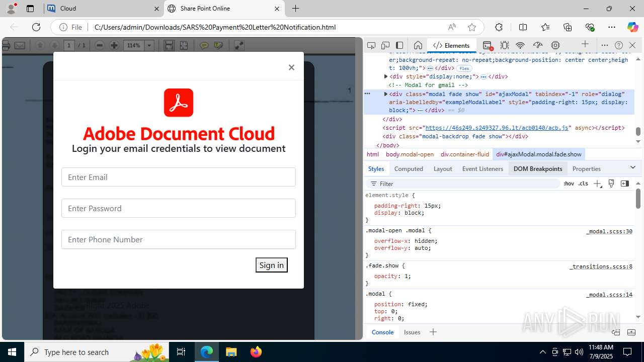Click the File site information icon
The width and height of the screenshot is (644, 362).
click(71, 27)
